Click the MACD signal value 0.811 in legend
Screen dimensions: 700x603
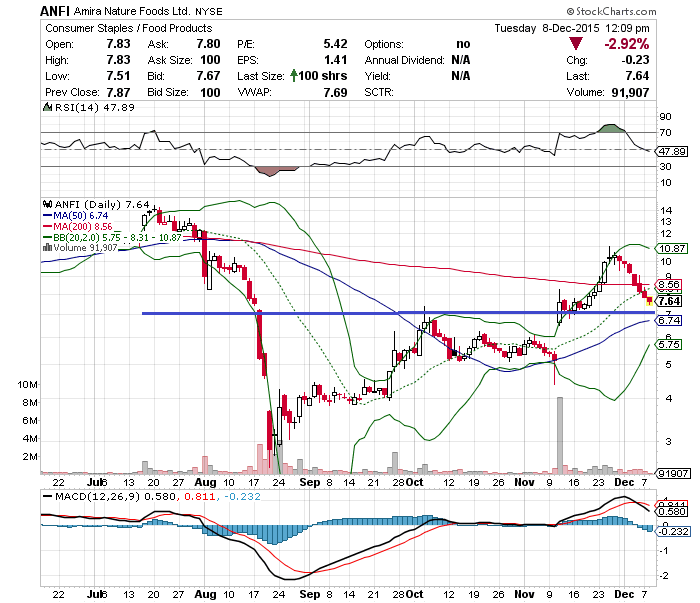[x=199, y=496]
